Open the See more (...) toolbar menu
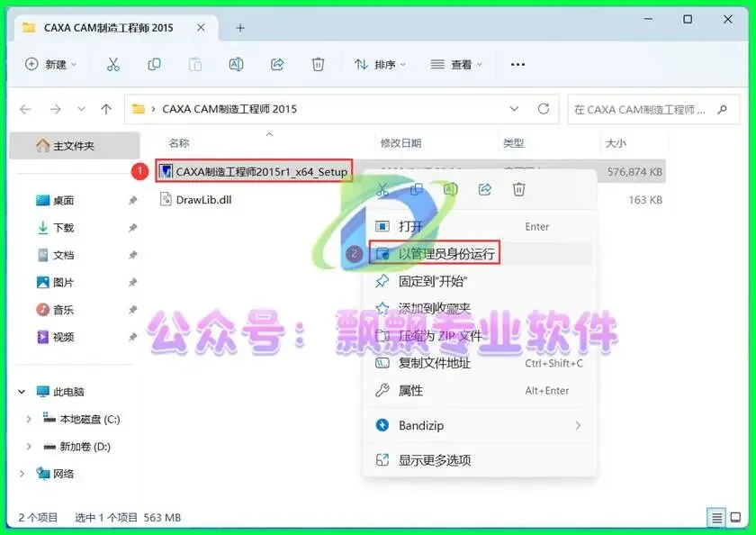The image size is (756, 535). (x=517, y=64)
